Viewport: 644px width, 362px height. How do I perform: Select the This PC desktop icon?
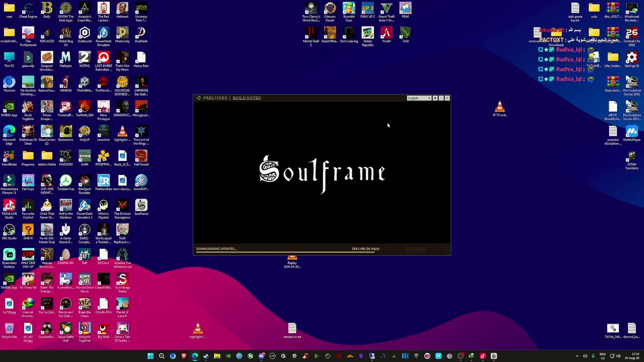pyautogui.click(x=9, y=60)
